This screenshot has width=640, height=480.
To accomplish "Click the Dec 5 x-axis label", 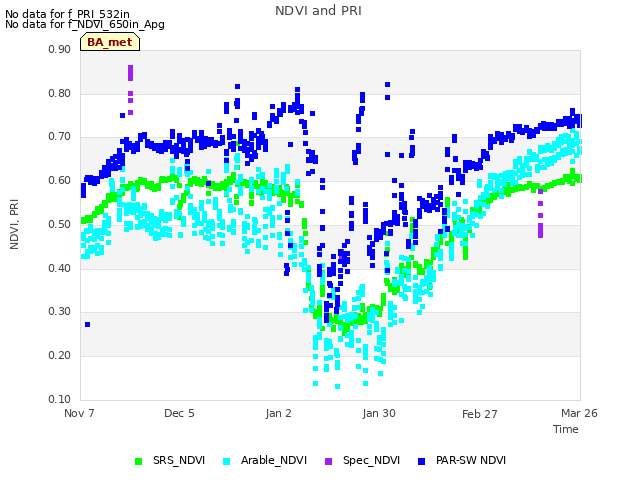I will click(179, 413).
